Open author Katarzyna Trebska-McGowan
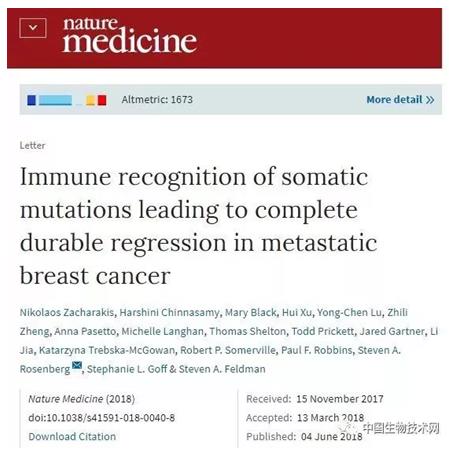The image size is (449, 465). [107, 350]
